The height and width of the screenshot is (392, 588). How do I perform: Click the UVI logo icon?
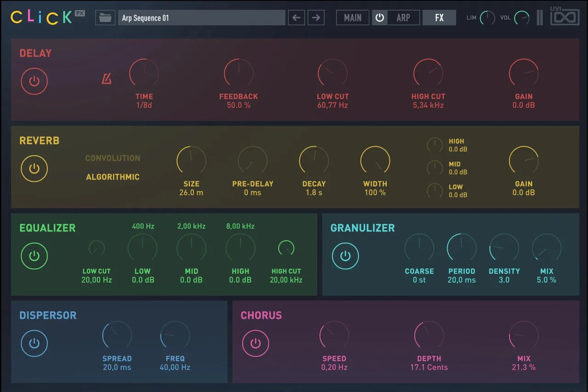click(564, 17)
